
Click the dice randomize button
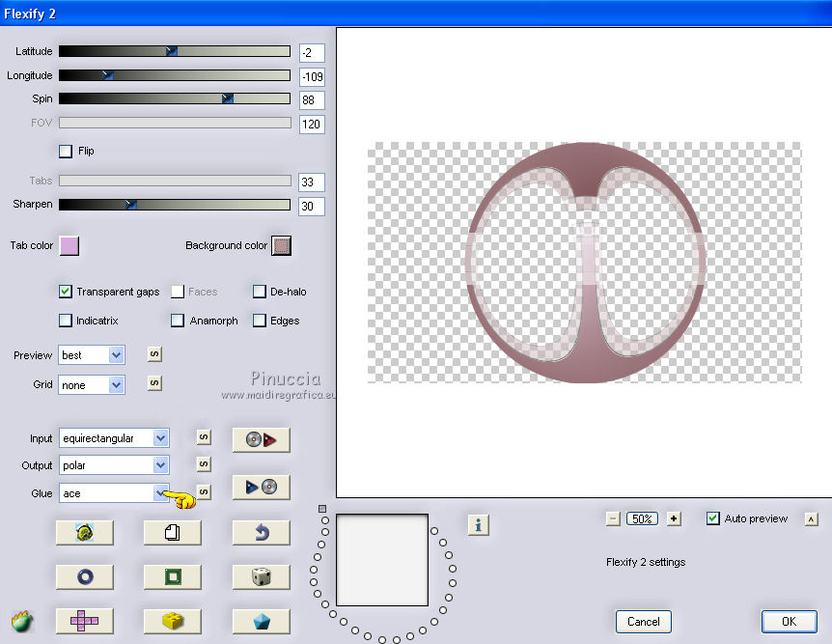(x=261, y=576)
